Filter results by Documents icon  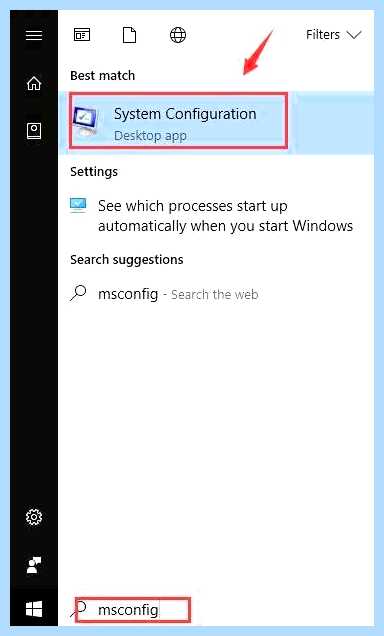point(129,35)
